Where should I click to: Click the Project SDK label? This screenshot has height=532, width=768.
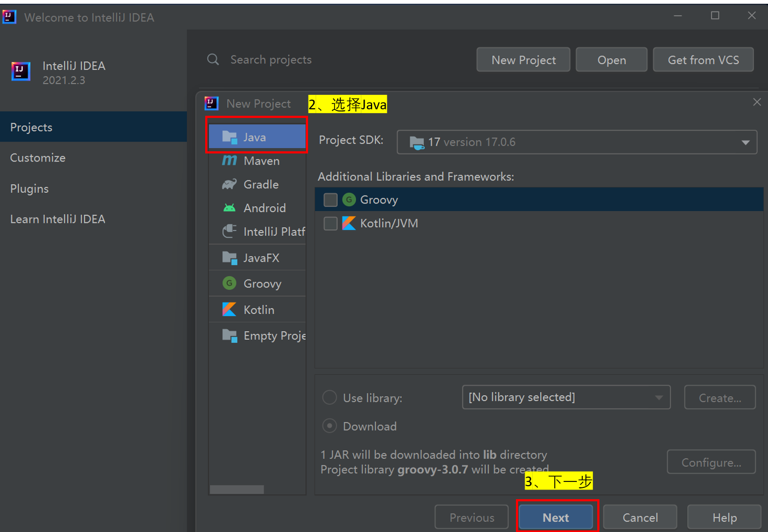(x=351, y=140)
